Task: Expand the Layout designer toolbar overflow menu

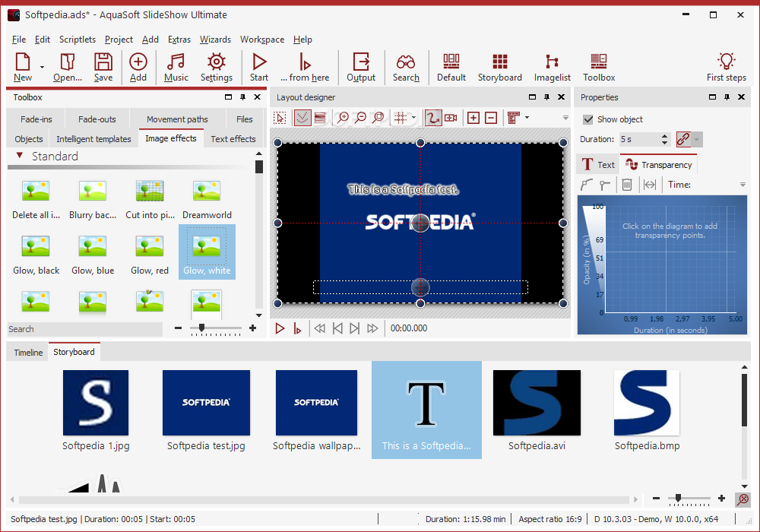Action: pos(565,118)
